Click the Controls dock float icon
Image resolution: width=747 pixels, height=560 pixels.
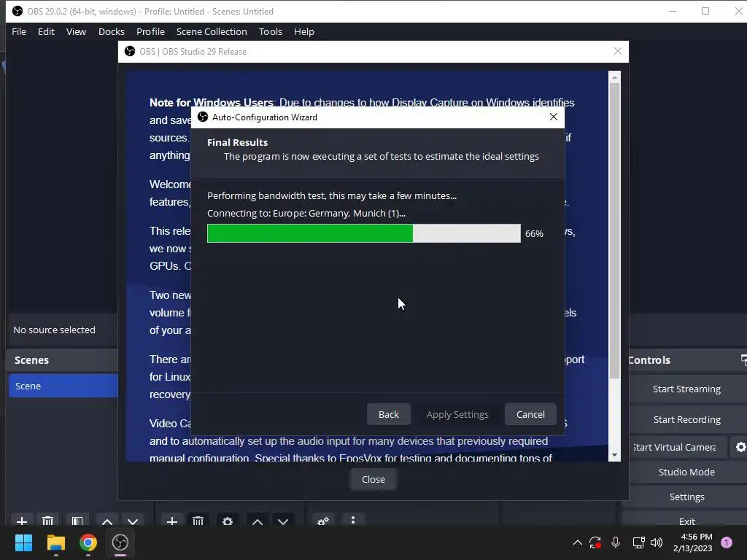[x=743, y=360]
